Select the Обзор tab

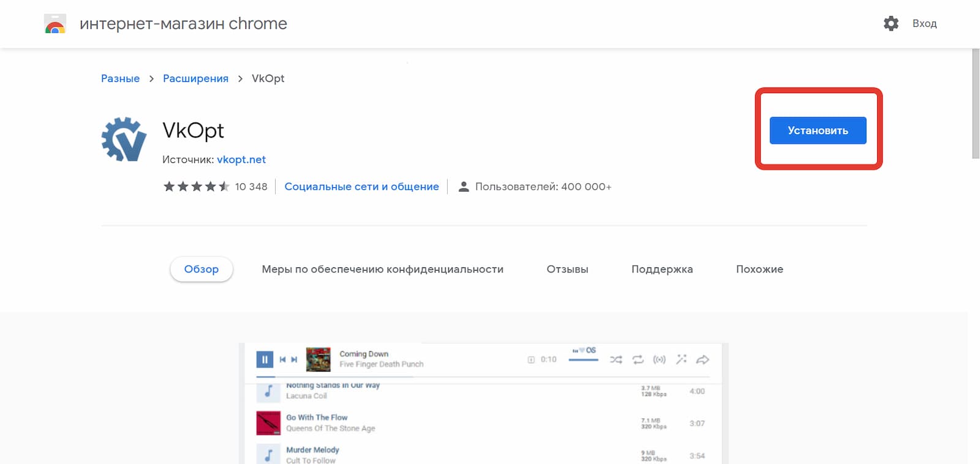point(202,269)
